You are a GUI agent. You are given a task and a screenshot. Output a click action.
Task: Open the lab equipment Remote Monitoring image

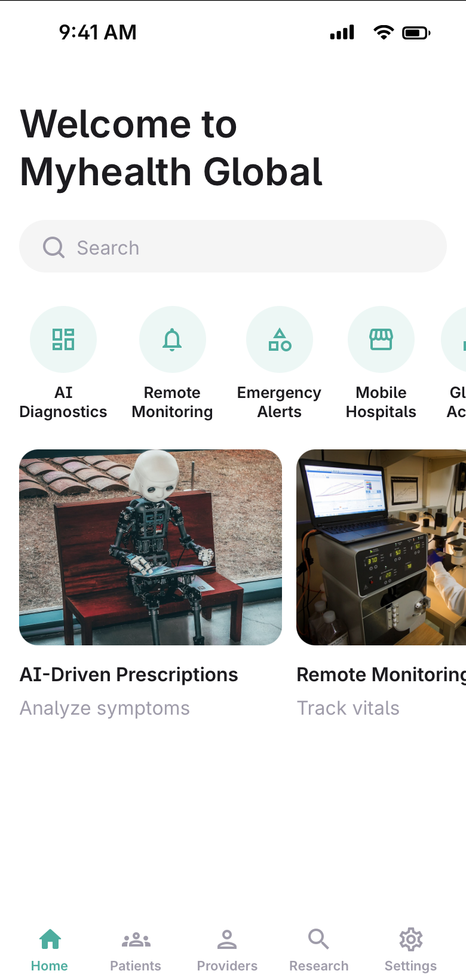(x=381, y=547)
